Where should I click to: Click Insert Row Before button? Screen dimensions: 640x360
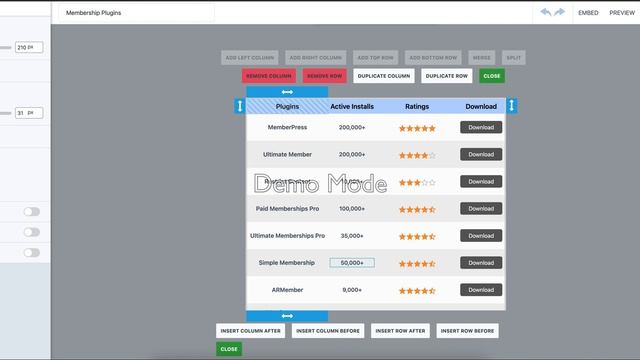tap(467, 331)
